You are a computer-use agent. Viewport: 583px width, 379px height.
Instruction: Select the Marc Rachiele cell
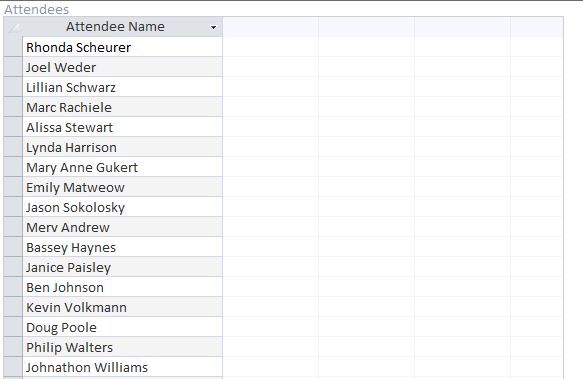[x=122, y=107]
